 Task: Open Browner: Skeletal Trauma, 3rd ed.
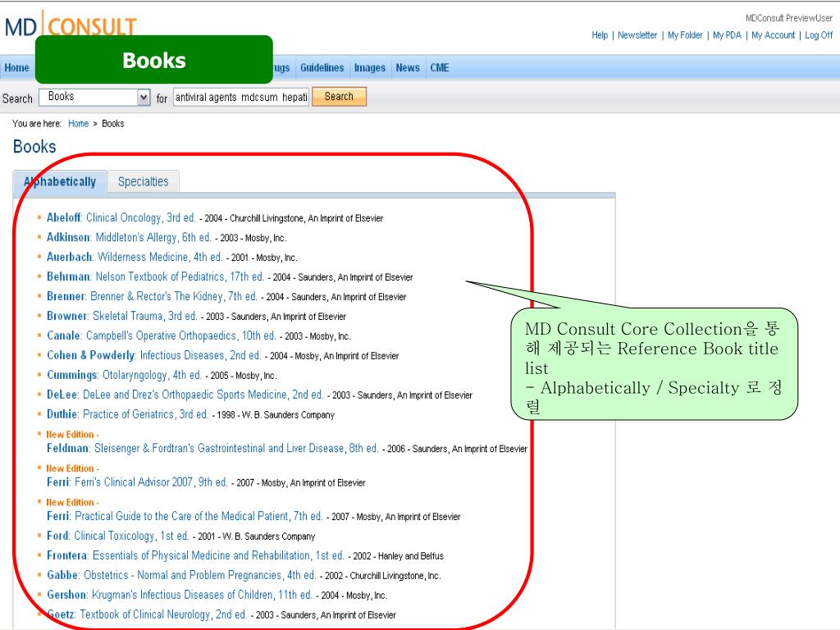click(122, 316)
